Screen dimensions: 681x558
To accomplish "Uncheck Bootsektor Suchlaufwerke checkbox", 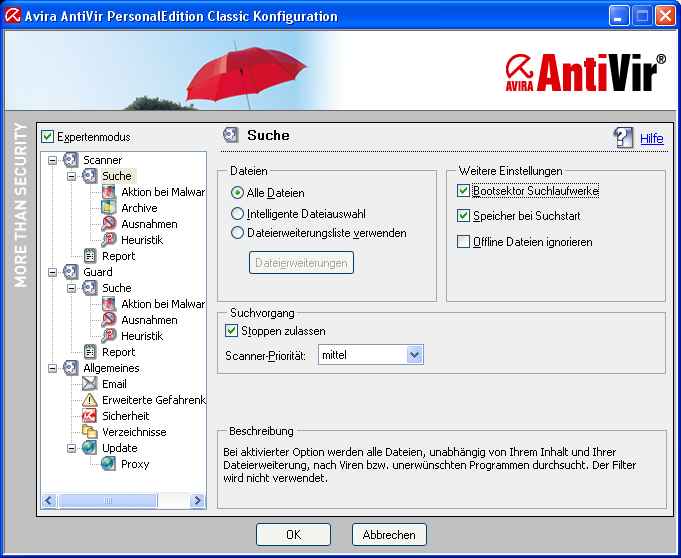I will [463, 191].
